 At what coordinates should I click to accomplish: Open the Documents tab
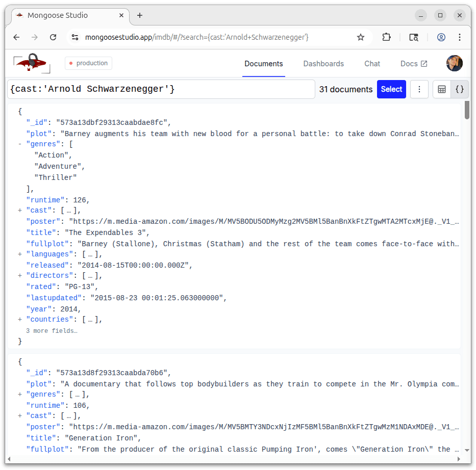coord(263,64)
